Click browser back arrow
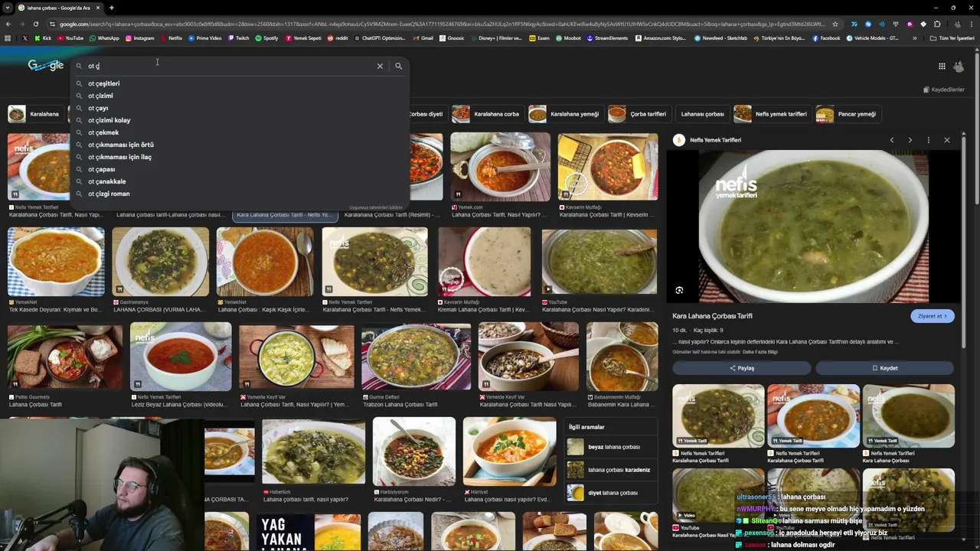Image resolution: width=980 pixels, height=551 pixels. (x=8, y=24)
